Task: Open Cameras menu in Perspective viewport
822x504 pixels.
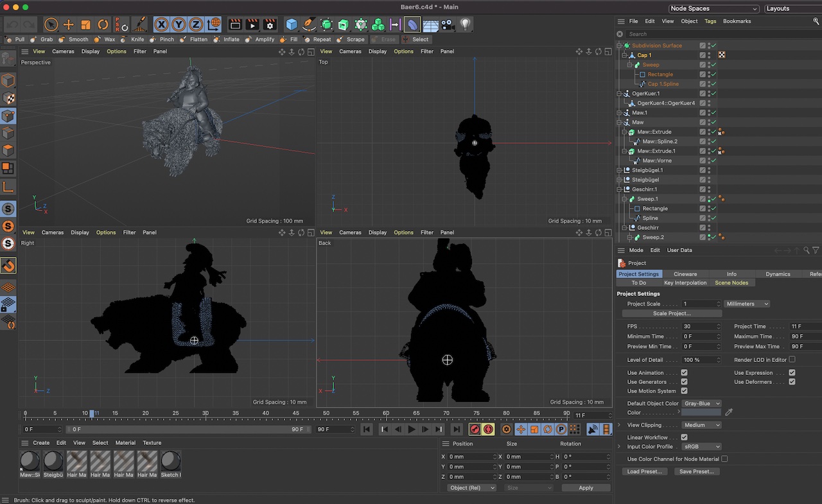Action: click(63, 51)
